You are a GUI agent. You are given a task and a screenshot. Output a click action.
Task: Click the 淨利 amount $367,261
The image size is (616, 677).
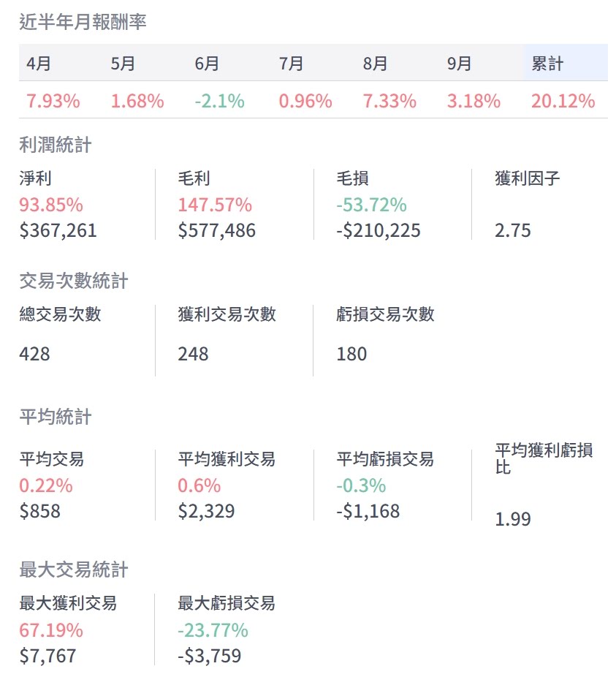[58, 231]
